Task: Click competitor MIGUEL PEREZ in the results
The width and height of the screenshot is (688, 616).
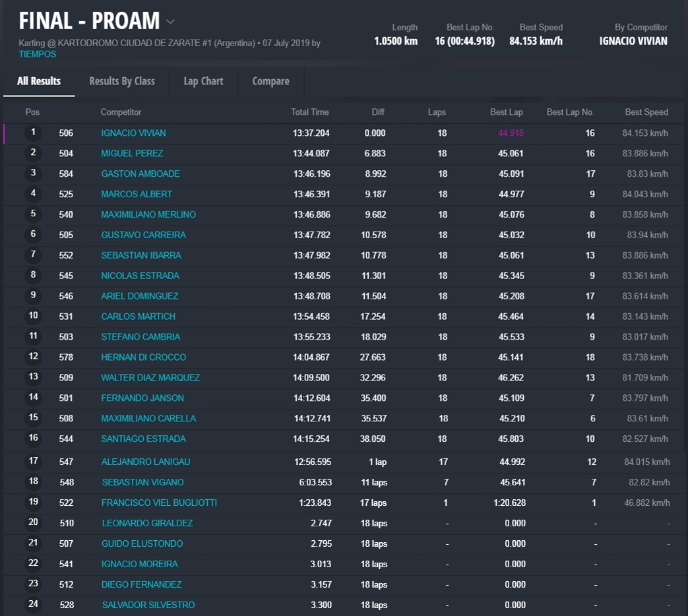Action: 132,154
